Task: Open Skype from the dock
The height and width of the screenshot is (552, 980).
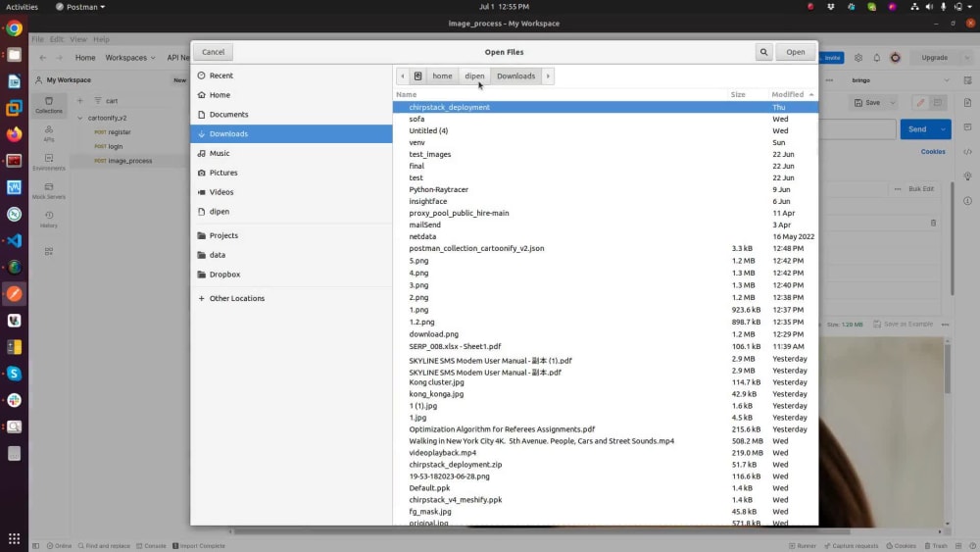Action: pyautogui.click(x=14, y=374)
